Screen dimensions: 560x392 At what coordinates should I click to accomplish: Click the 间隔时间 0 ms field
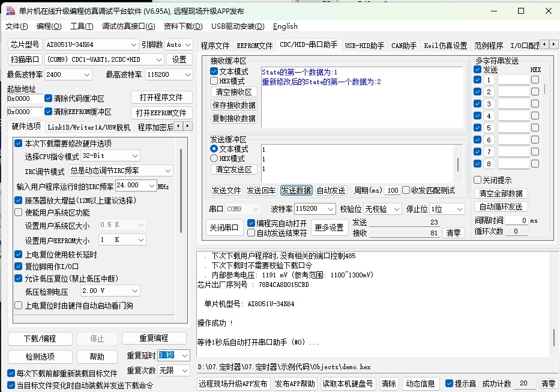(517, 220)
